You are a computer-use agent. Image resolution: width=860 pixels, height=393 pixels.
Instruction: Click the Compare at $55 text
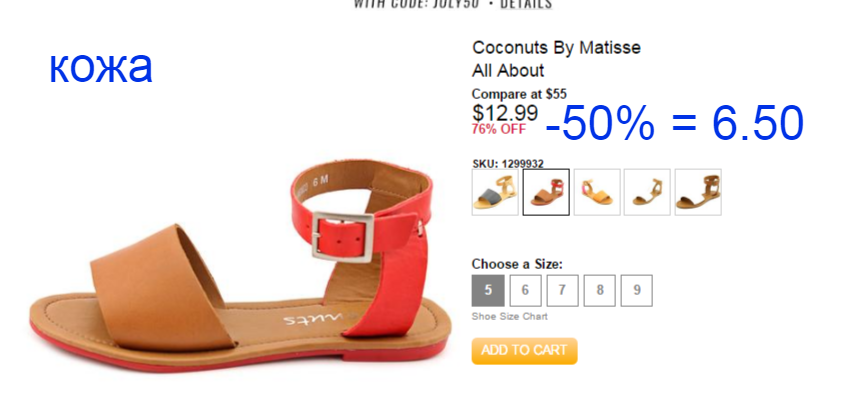click(519, 94)
